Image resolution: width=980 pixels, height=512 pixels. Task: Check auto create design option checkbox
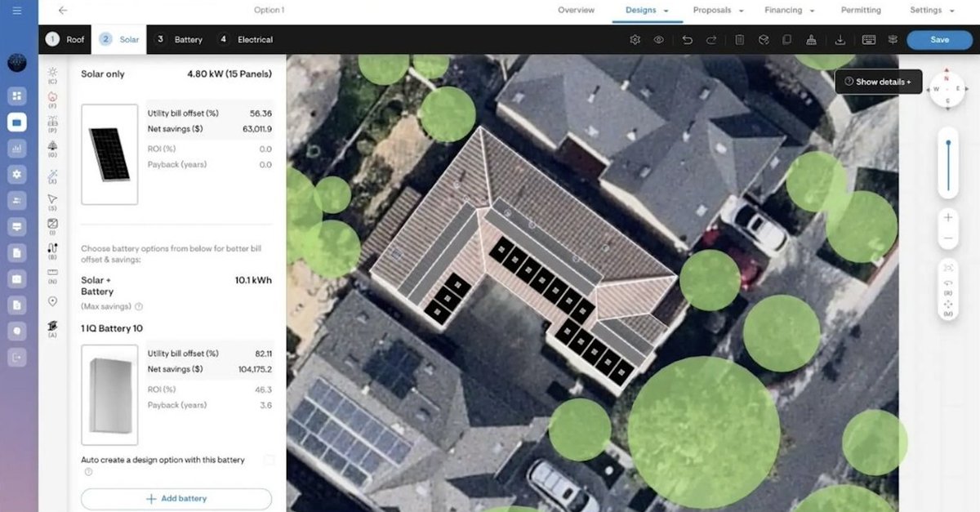[269, 461]
